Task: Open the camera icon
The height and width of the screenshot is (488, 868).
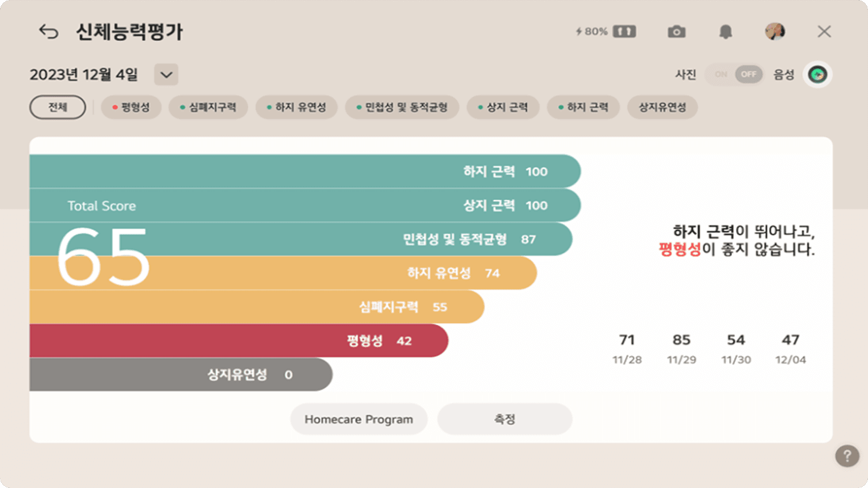Action: click(x=676, y=32)
